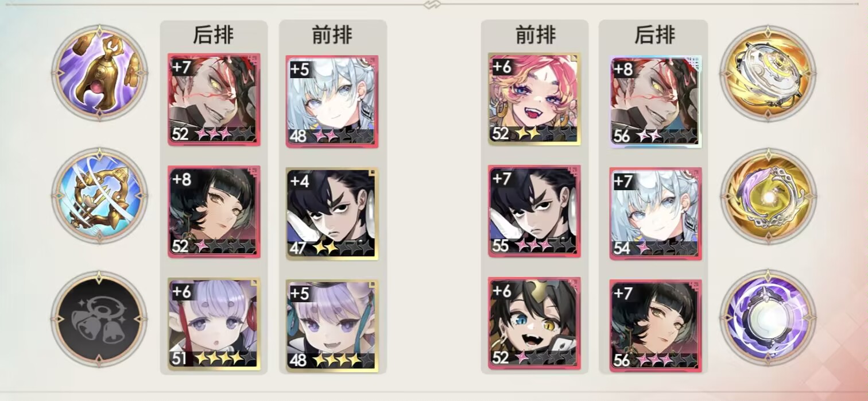Tap the empty dark bells artifact slot
This screenshot has height=401, width=868.
click(99, 319)
